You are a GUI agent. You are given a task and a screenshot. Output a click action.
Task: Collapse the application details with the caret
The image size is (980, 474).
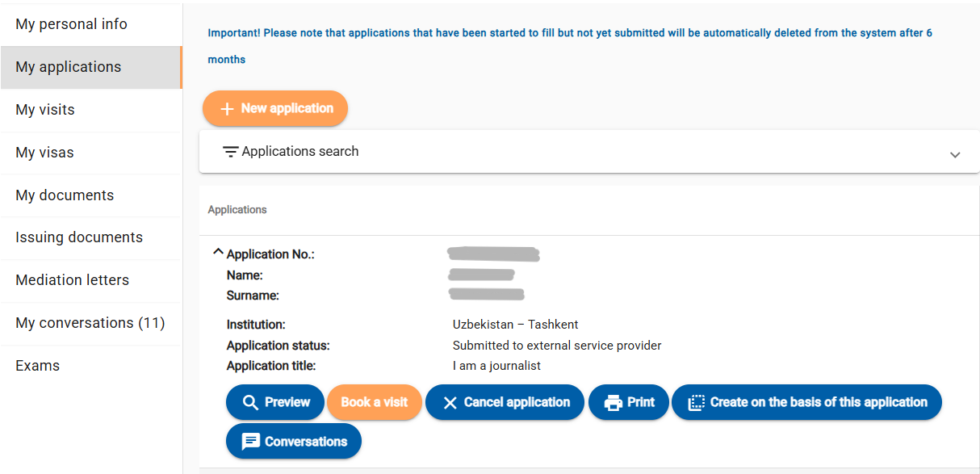[x=217, y=253]
